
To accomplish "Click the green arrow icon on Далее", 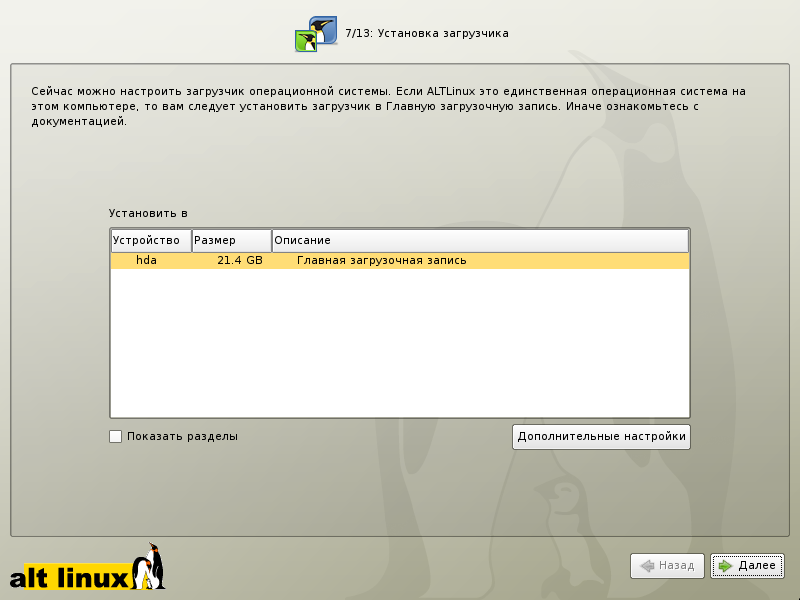I will click(726, 566).
